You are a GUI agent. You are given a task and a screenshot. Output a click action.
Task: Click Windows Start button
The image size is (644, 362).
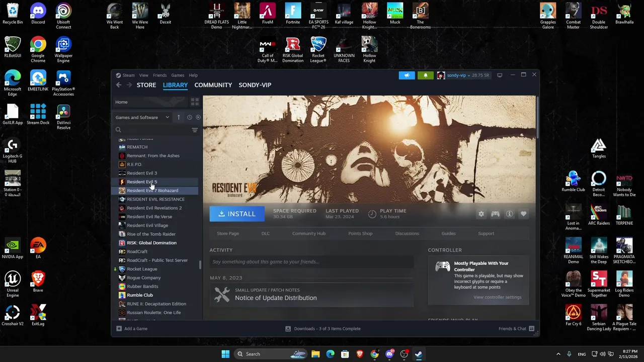click(225, 354)
